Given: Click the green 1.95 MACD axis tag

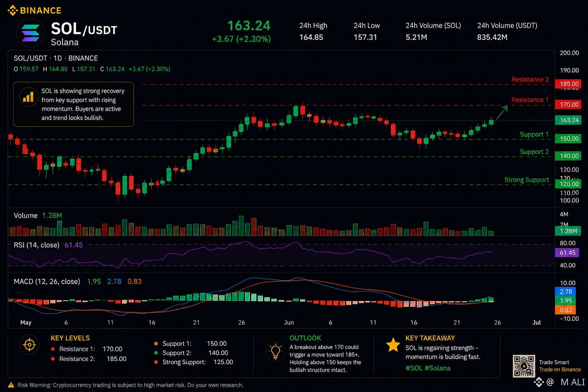Looking at the screenshot, I should 565,301.
